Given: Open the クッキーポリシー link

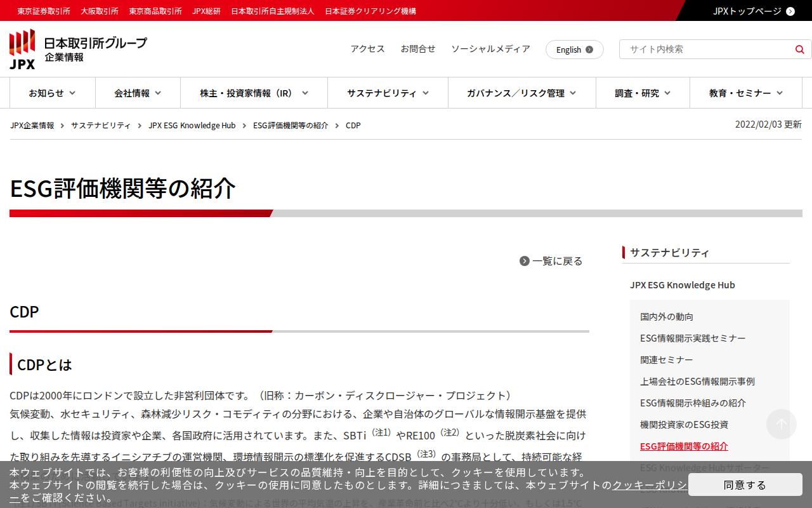Looking at the screenshot, I should [650, 485].
